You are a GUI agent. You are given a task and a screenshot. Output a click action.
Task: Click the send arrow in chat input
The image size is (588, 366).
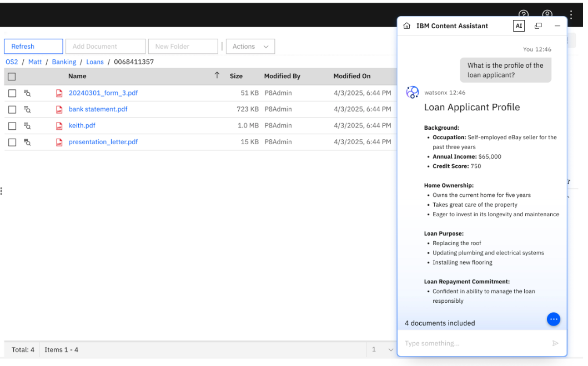pyautogui.click(x=555, y=343)
